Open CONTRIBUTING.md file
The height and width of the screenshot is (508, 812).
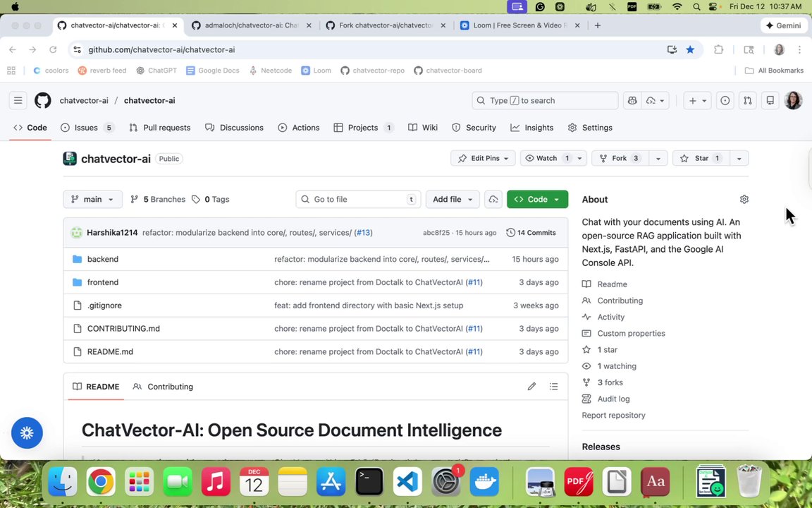click(123, 329)
